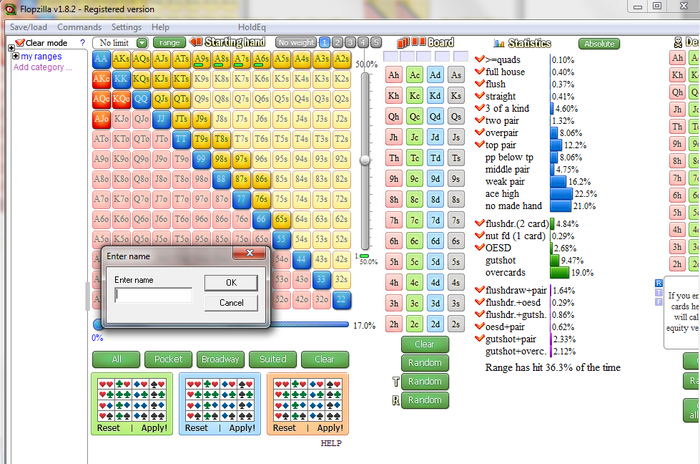Click weight button 3
Screen dimensions: 700x464
[x=350, y=42]
